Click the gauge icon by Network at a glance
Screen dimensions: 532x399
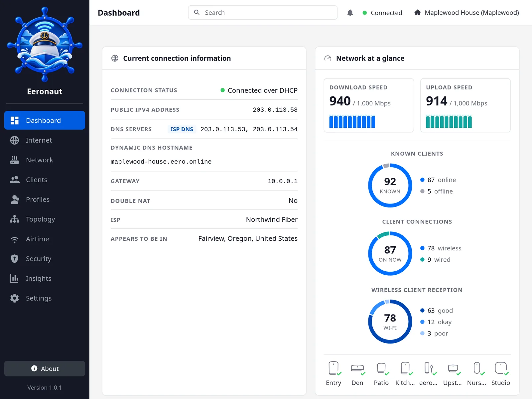328,58
